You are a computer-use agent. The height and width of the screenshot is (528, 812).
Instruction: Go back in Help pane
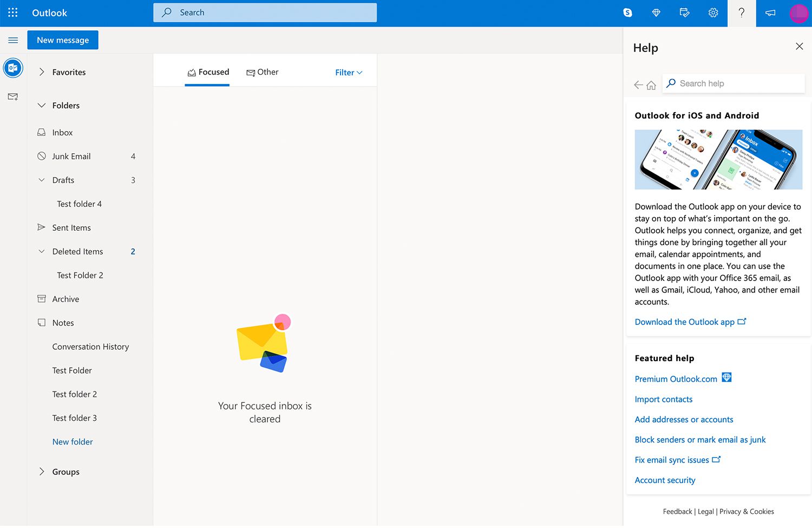638,84
